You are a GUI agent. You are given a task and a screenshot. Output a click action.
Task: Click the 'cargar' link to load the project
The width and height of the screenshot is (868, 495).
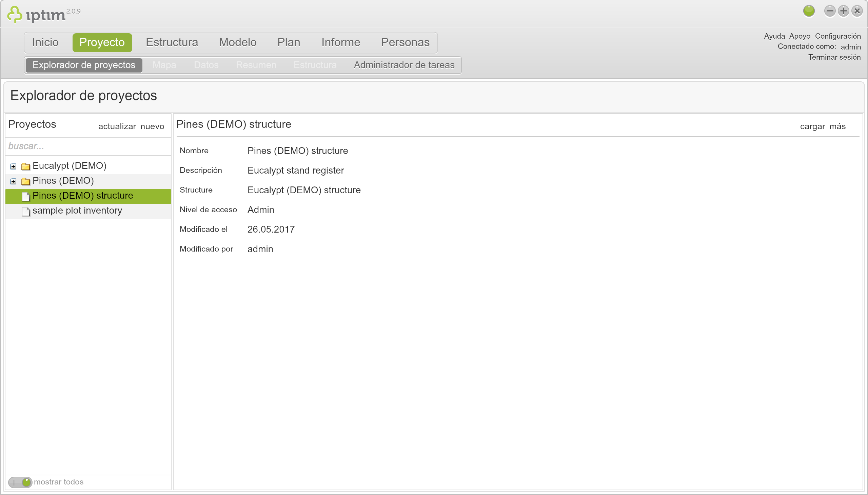pyautogui.click(x=812, y=126)
